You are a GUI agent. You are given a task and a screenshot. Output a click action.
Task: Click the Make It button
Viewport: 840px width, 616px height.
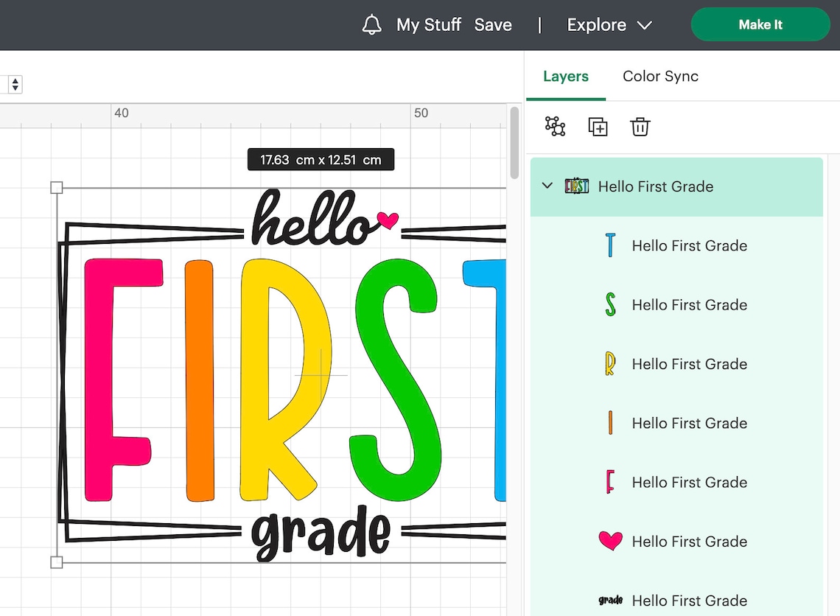point(760,24)
